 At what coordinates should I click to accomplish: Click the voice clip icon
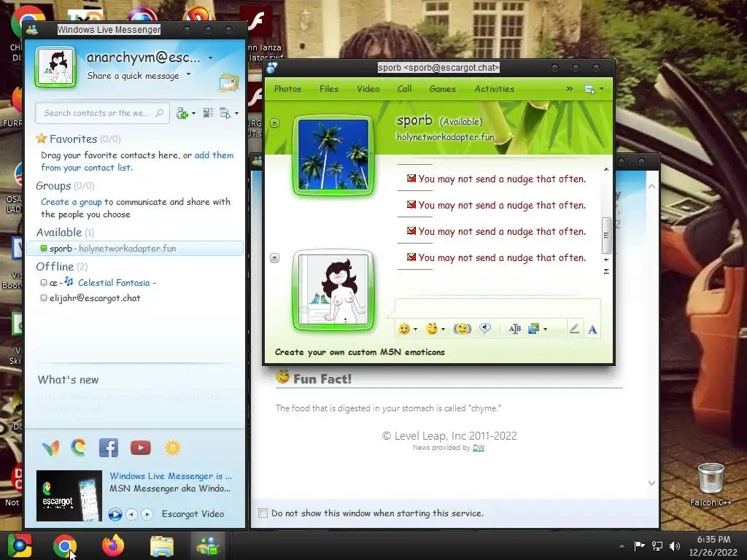point(485,329)
